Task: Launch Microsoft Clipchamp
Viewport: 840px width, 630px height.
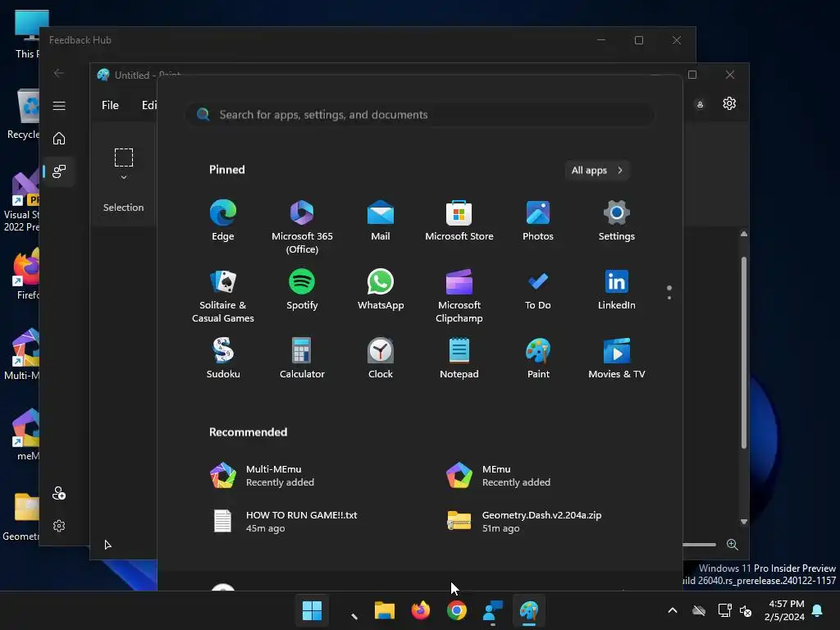Action: point(459,296)
